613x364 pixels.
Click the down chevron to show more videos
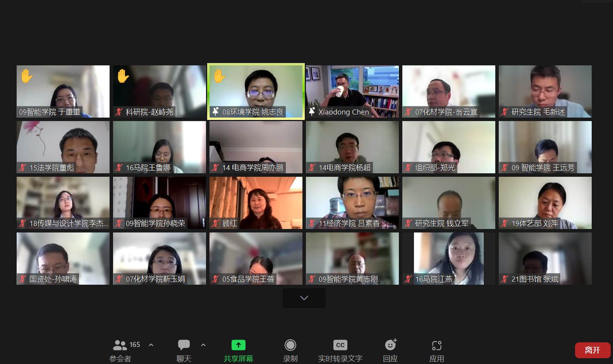click(304, 298)
